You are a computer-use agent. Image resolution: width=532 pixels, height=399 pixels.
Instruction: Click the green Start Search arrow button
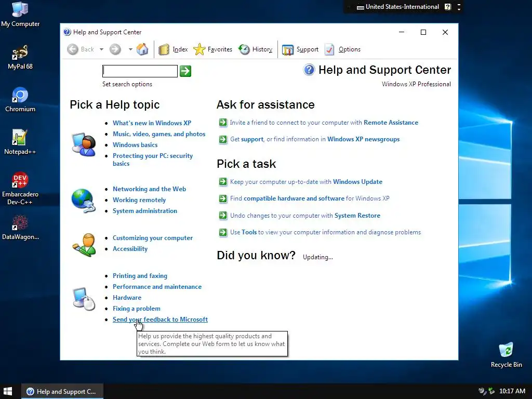pos(185,71)
